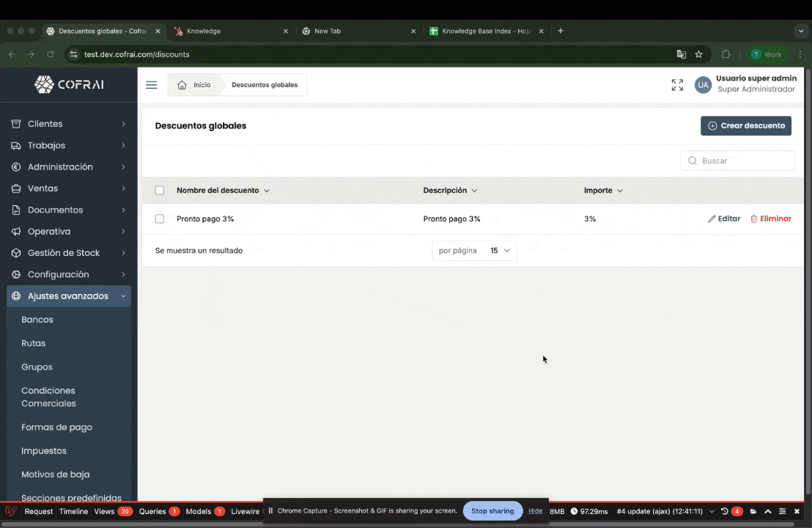This screenshot has height=528, width=812.
Task: Open the Chrome extensions puzzle icon
Action: [x=726, y=54]
